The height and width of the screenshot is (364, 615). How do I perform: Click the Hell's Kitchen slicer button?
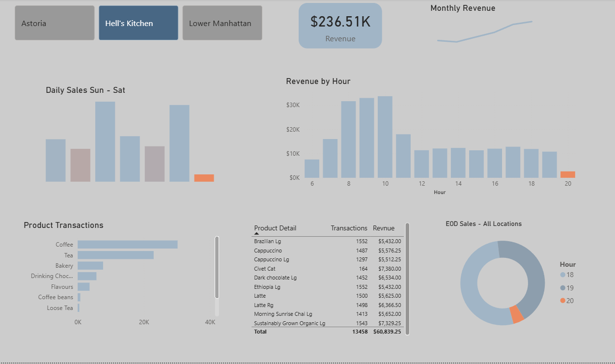click(x=139, y=23)
